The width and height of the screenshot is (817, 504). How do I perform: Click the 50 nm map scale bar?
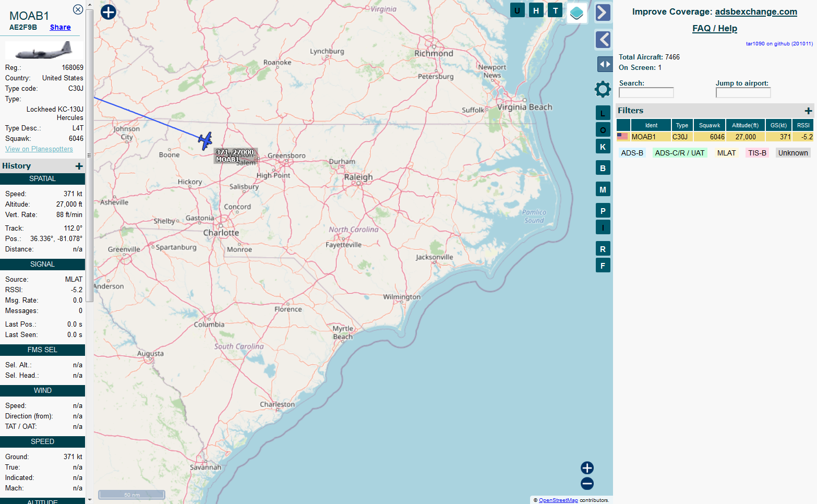pyautogui.click(x=131, y=494)
